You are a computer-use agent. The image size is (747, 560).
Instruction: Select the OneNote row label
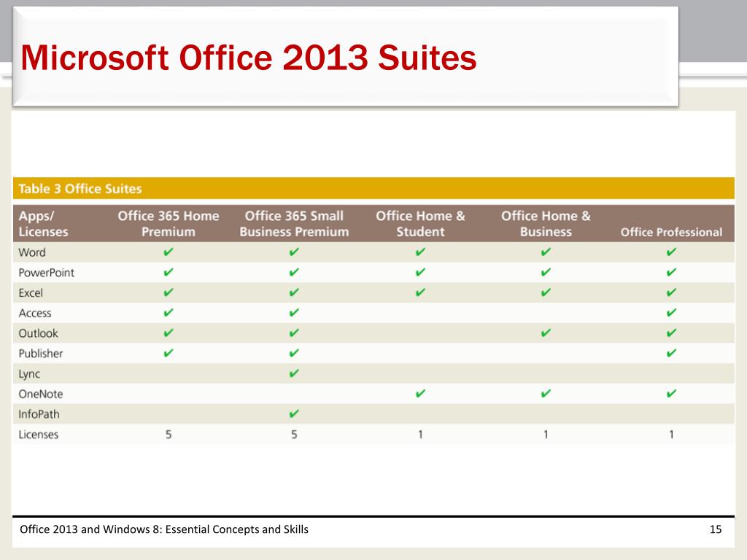41,394
